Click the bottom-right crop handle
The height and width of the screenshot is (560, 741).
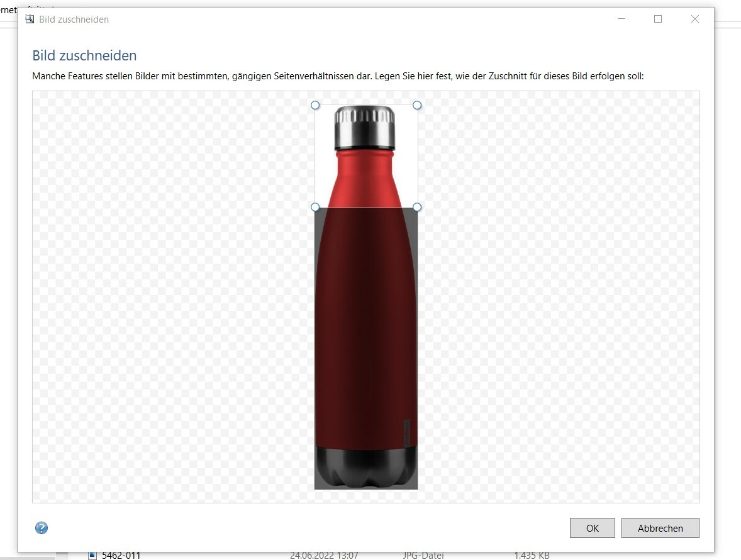tap(417, 207)
